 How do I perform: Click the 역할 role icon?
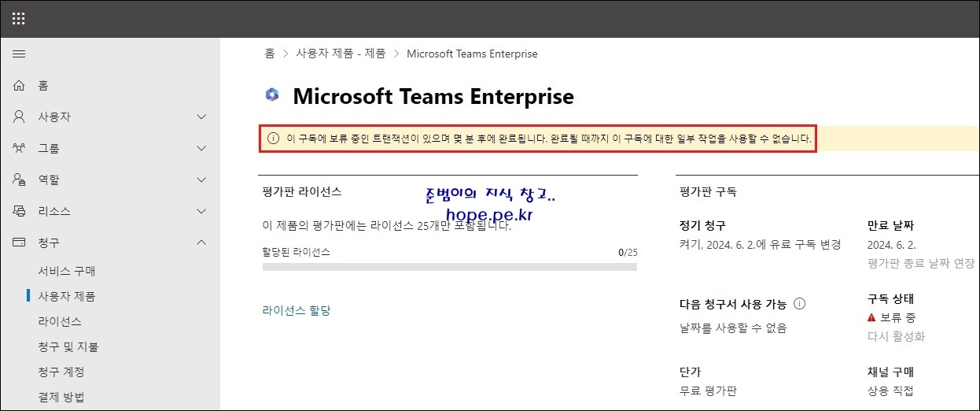pos(19,180)
